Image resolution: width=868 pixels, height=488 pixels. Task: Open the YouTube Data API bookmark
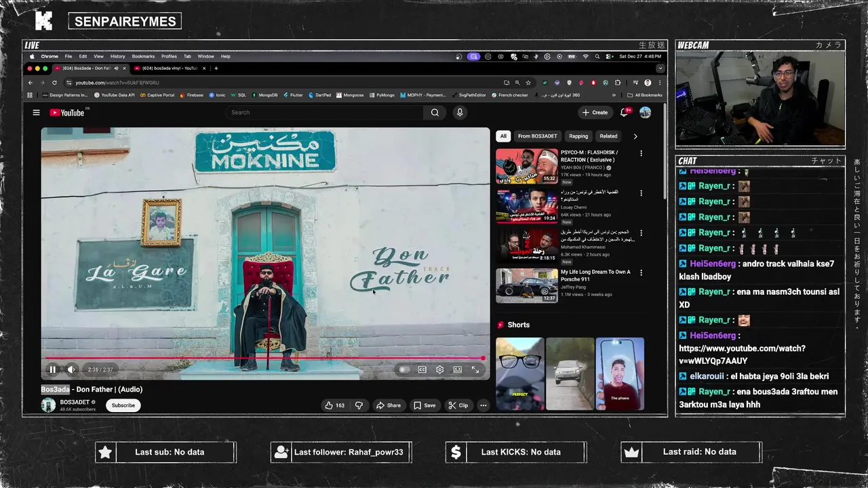tap(114, 95)
